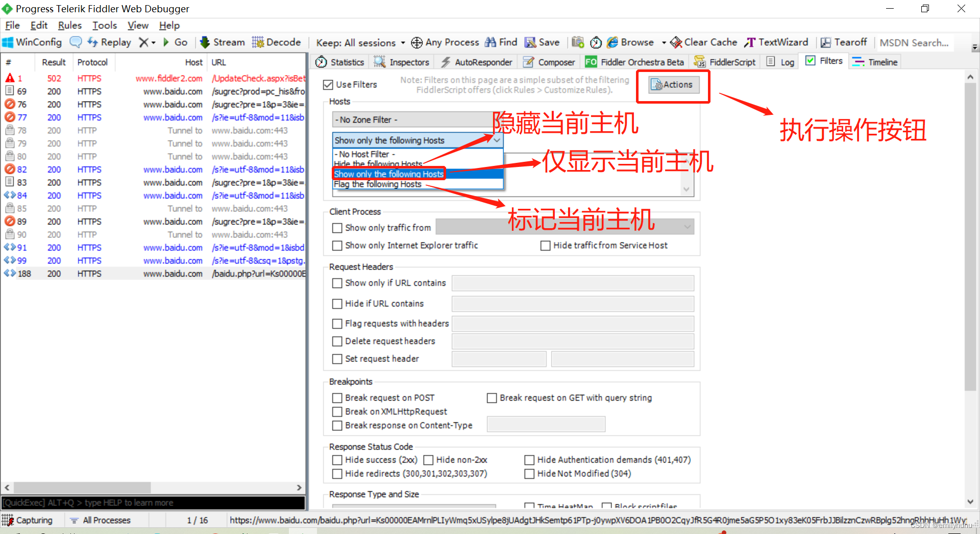Click the comment speech bubble icon
Viewport: 980px width, 534px height.
pos(76,42)
